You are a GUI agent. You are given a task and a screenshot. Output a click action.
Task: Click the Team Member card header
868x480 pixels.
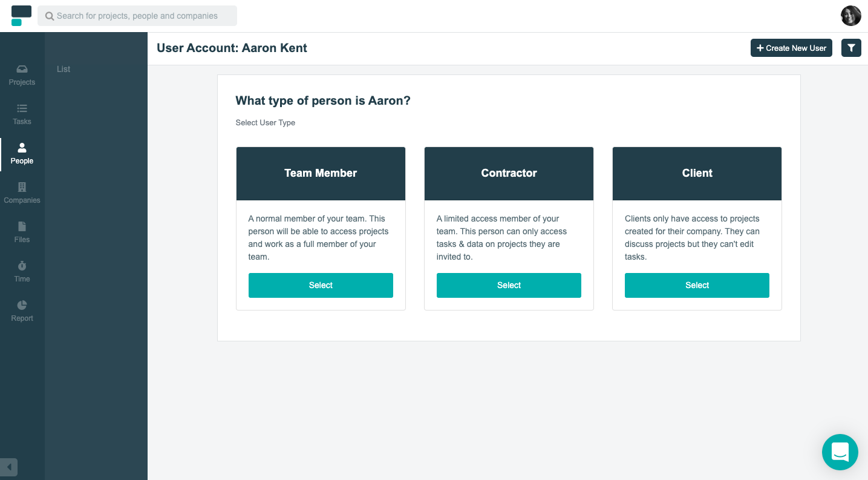[x=321, y=173]
